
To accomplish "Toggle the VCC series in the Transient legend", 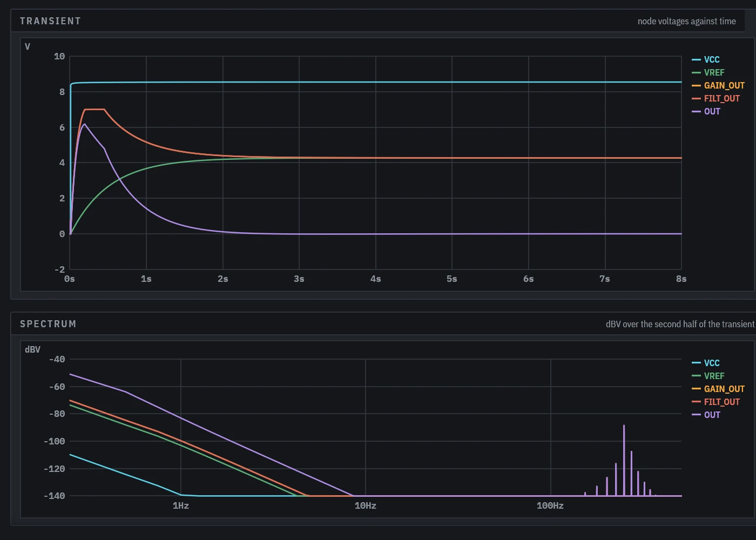I will 706,59.
